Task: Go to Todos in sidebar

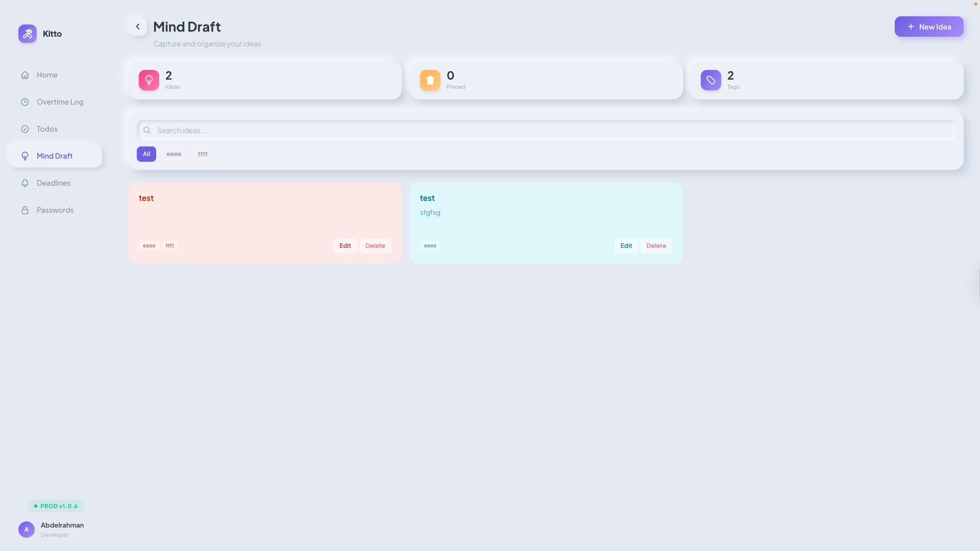Action: (47, 129)
